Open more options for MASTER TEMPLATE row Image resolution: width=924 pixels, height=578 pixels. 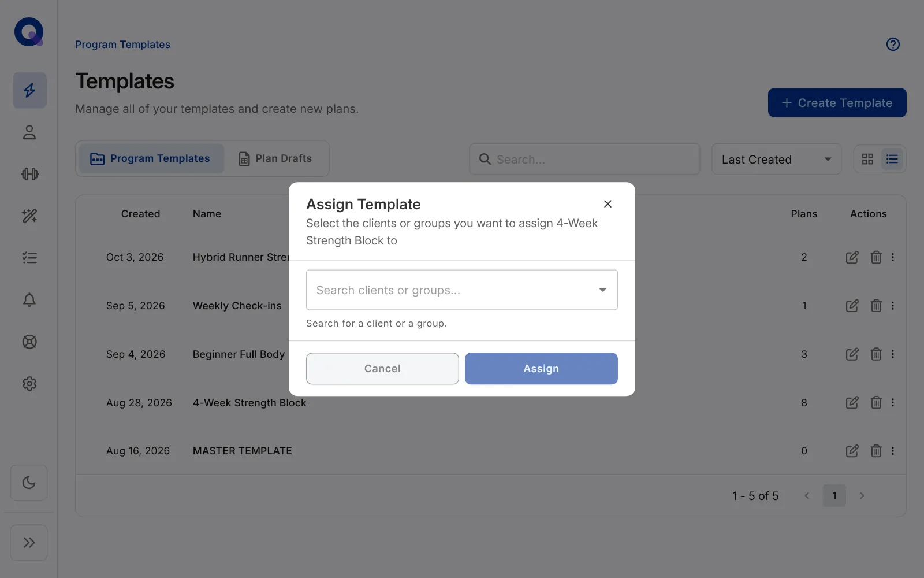[893, 451]
